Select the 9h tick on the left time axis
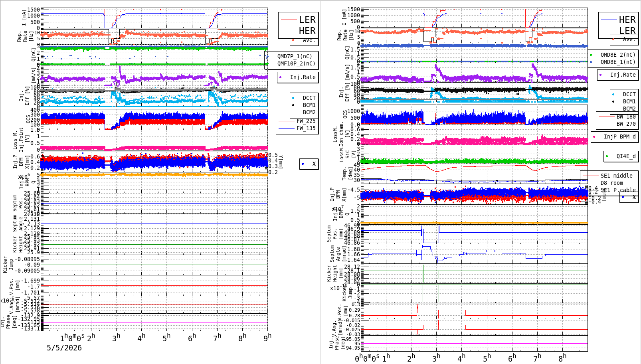This screenshot has width=641, height=364. [267, 337]
